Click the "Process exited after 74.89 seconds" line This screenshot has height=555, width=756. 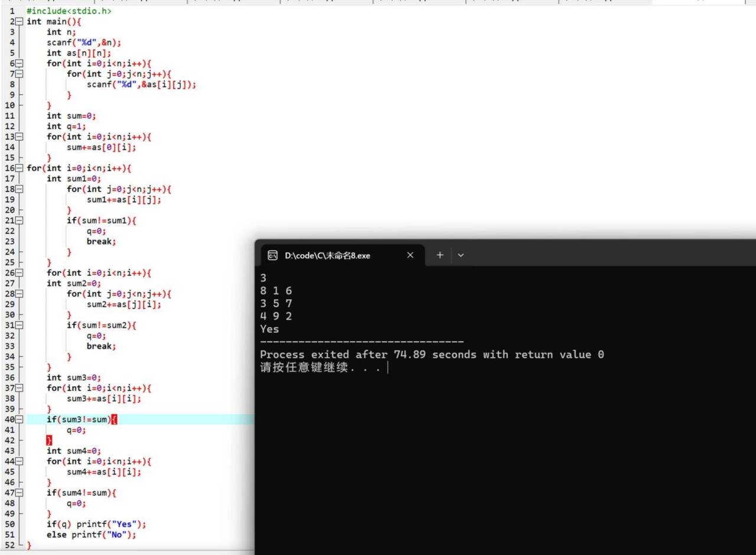(432, 355)
